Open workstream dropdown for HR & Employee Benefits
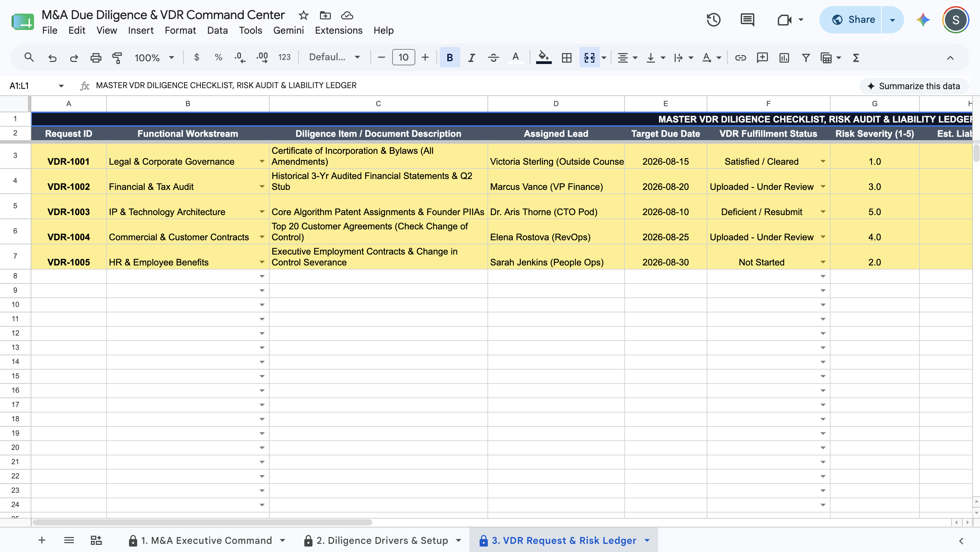Image resolution: width=980 pixels, height=552 pixels. 262,262
